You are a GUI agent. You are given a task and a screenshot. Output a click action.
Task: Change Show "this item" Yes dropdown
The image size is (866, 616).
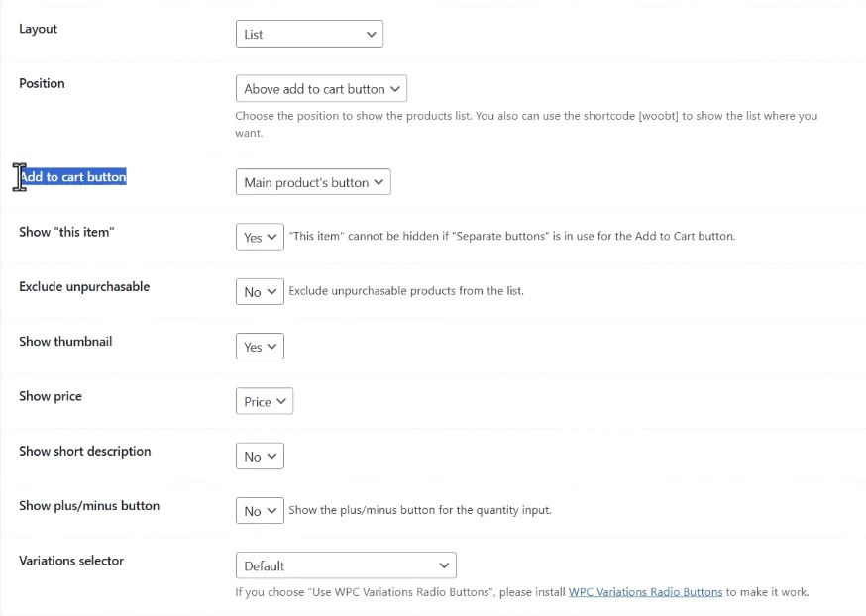260,237
